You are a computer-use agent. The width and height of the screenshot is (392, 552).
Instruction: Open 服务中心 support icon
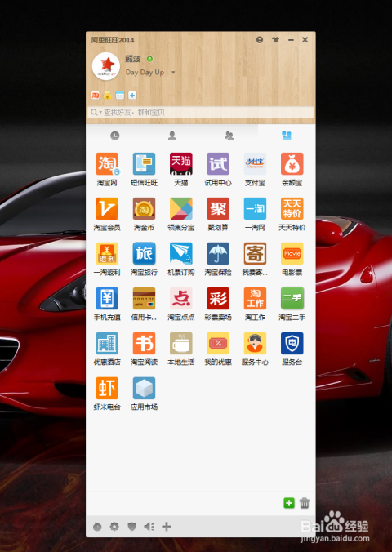(255, 343)
